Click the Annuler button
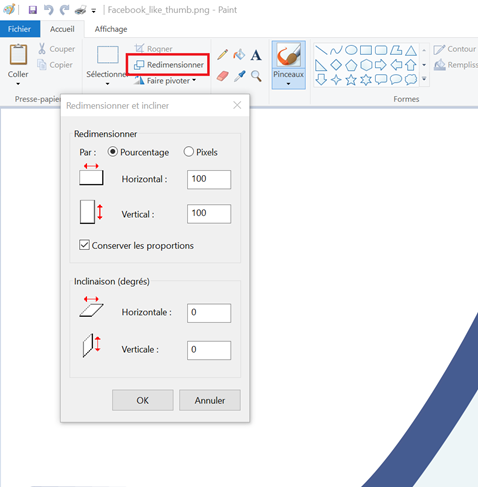This screenshot has height=487, width=482. point(210,400)
